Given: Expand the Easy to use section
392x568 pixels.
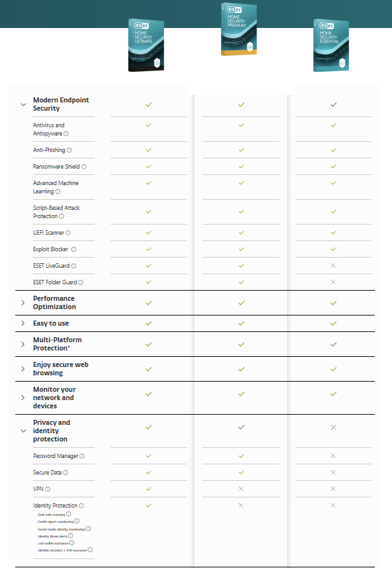Looking at the screenshot, I should click(24, 323).
